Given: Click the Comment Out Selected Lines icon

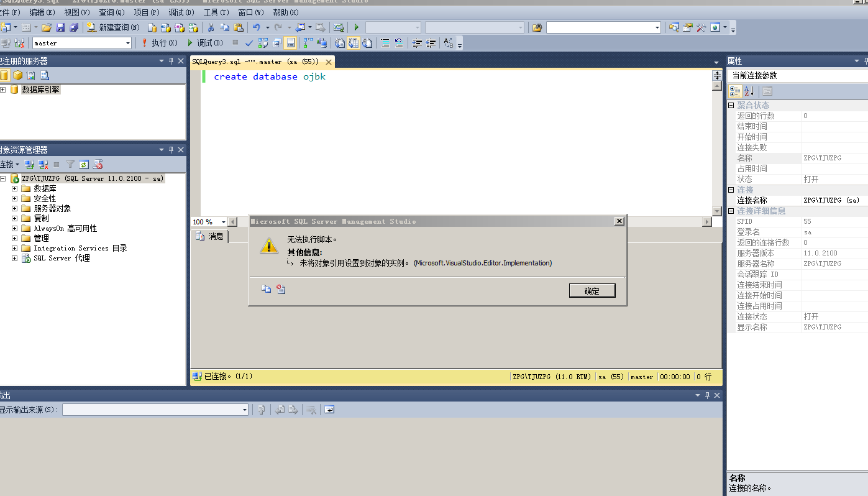Looking at the screenshot, I should click(x=385, y=43).
